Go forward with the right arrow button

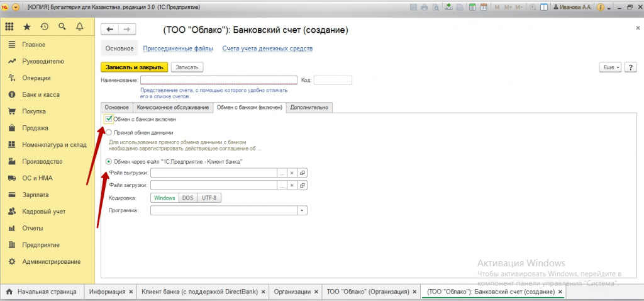pos(127,30)
